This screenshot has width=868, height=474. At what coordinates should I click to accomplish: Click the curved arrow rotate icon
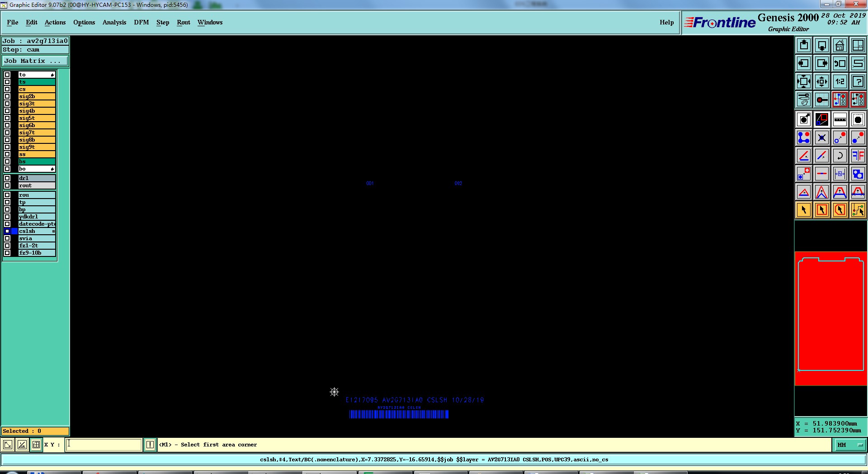pyautogui.click(x=840, y=156)
